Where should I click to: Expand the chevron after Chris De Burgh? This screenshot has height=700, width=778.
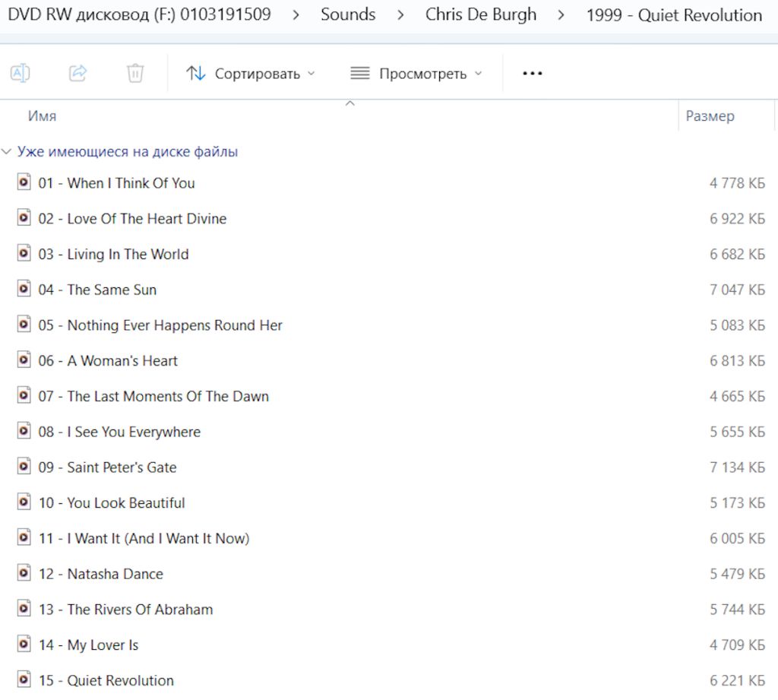tap(561, 15)
